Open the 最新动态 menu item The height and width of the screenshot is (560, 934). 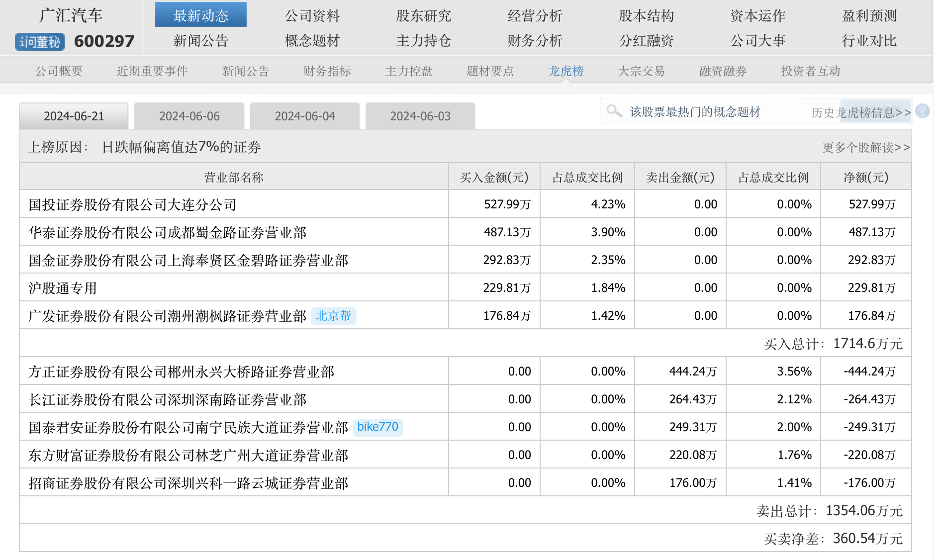point(200,15)
